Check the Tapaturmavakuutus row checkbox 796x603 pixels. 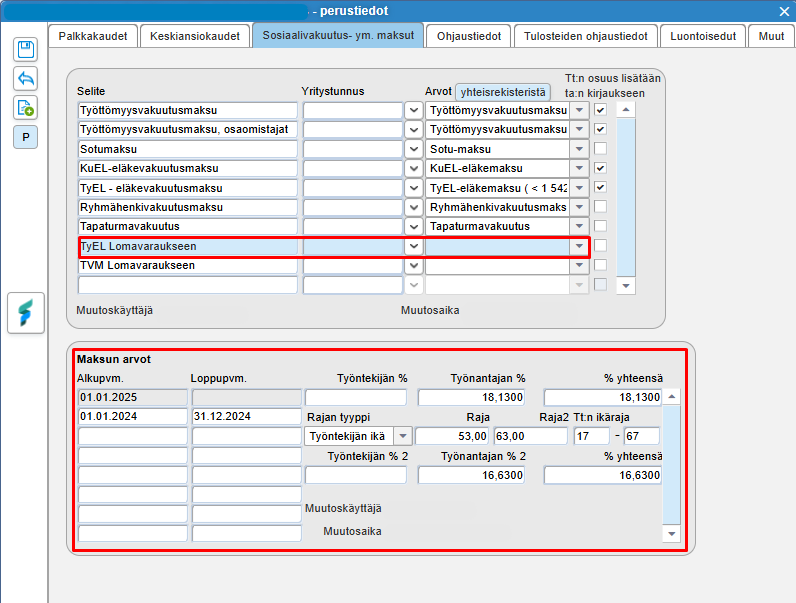point(600,226)
